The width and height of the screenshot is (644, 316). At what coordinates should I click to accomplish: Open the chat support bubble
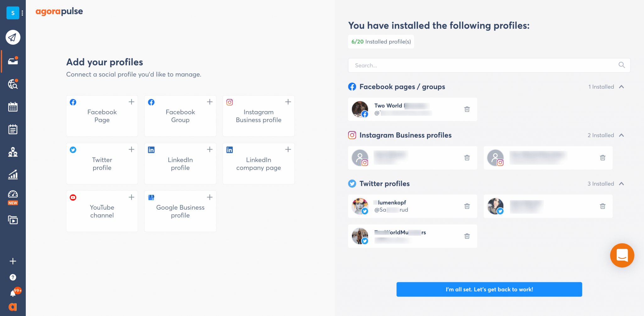pos(622,255)
